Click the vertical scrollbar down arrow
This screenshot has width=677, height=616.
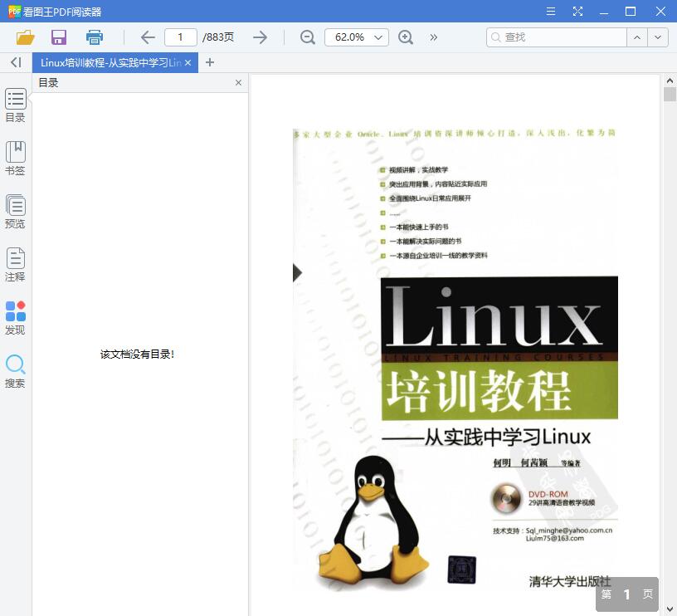click(670, 609)
